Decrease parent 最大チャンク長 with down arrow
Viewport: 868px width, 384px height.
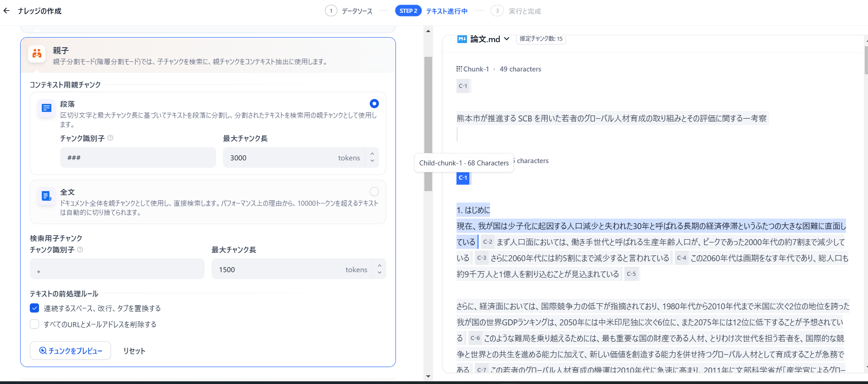pos(372,161)
